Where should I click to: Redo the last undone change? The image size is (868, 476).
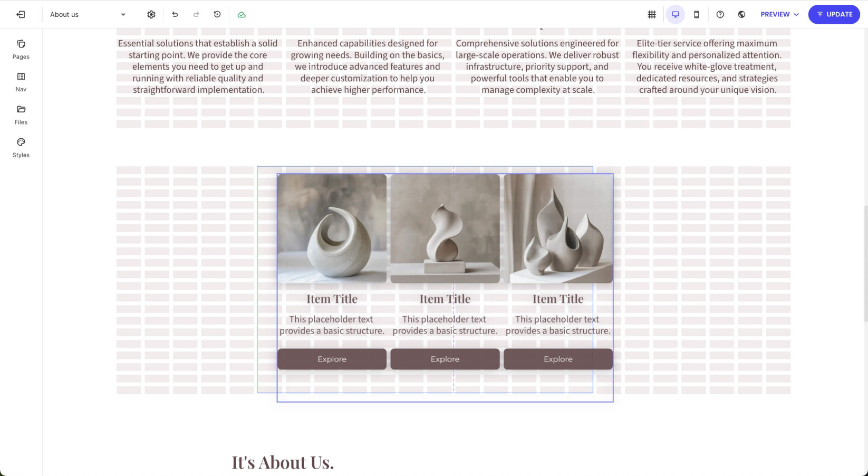[x=196, y=14]
